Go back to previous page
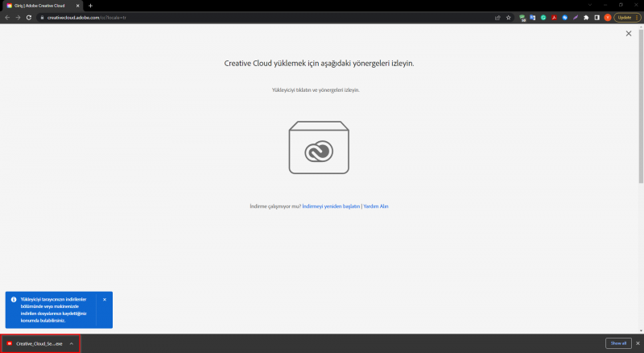 tap(7, 18)
